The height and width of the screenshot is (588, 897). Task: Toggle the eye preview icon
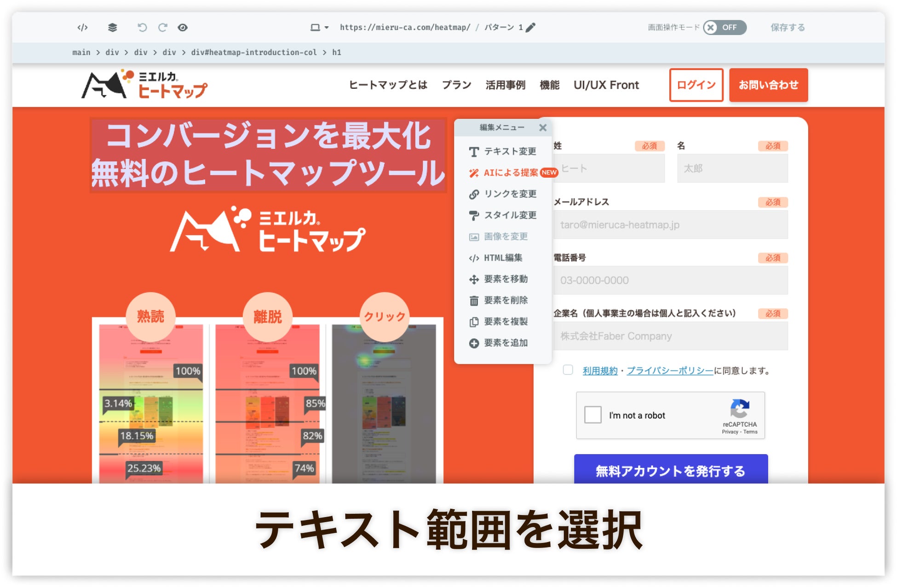183,28
